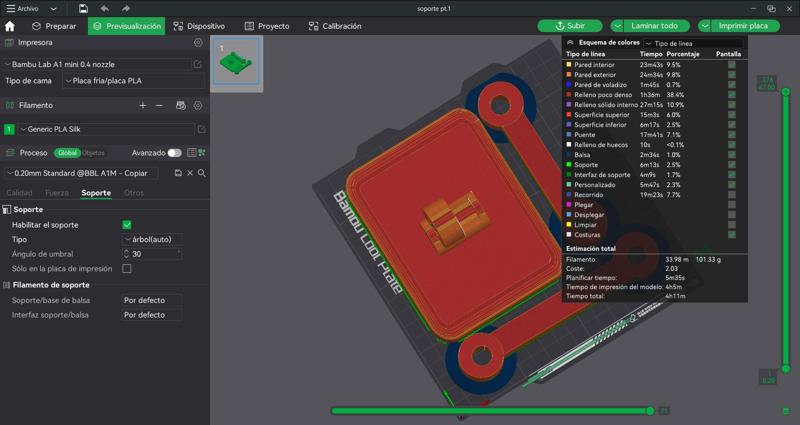The image size is (800, 425).
Task: Add a filament with the plus icon
Action: (143, 105)
